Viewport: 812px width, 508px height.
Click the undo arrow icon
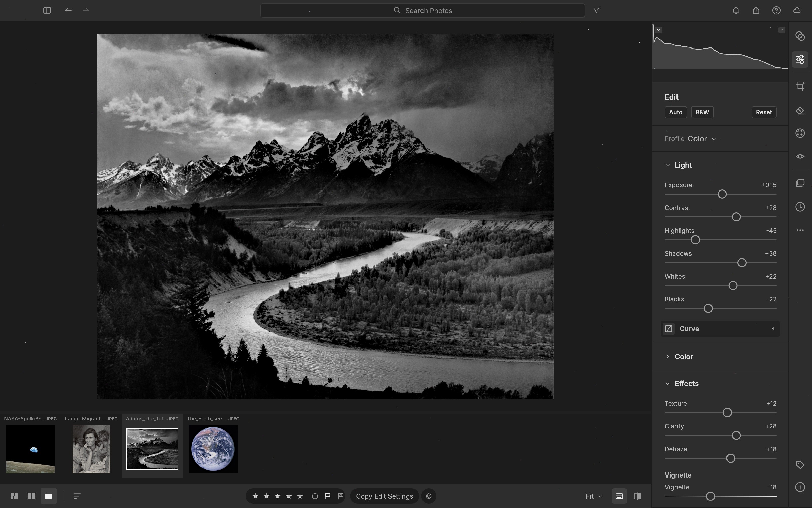pyautogui.click(x=68, y=10)
